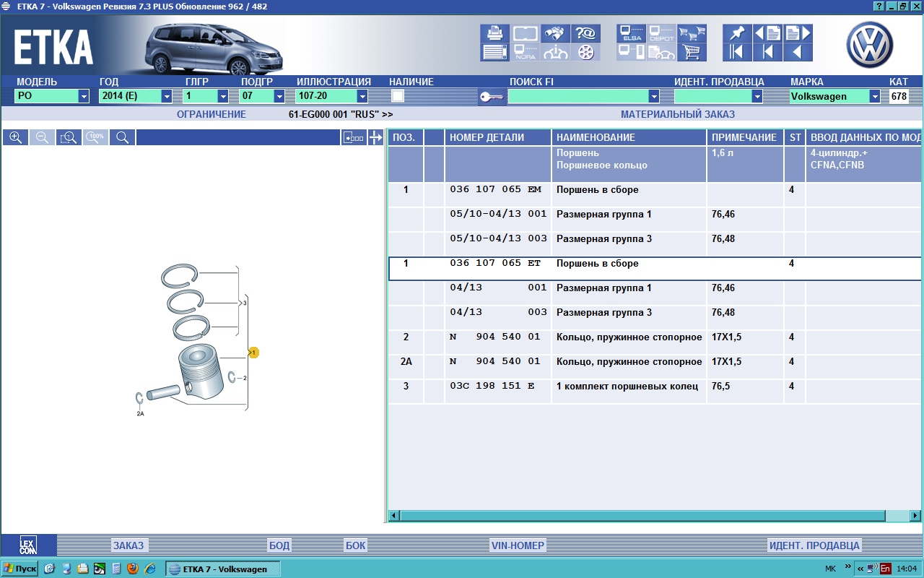The height and width of the screenshot is (578, 924).
Task: Click the wheel rim icon
Action: click(586, 52)
